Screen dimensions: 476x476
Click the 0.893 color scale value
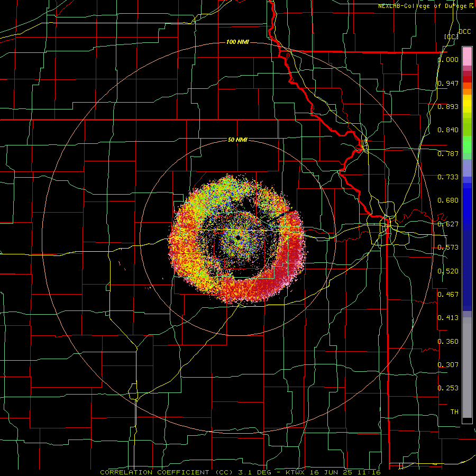pyautogui.click(x=448, y=106)
